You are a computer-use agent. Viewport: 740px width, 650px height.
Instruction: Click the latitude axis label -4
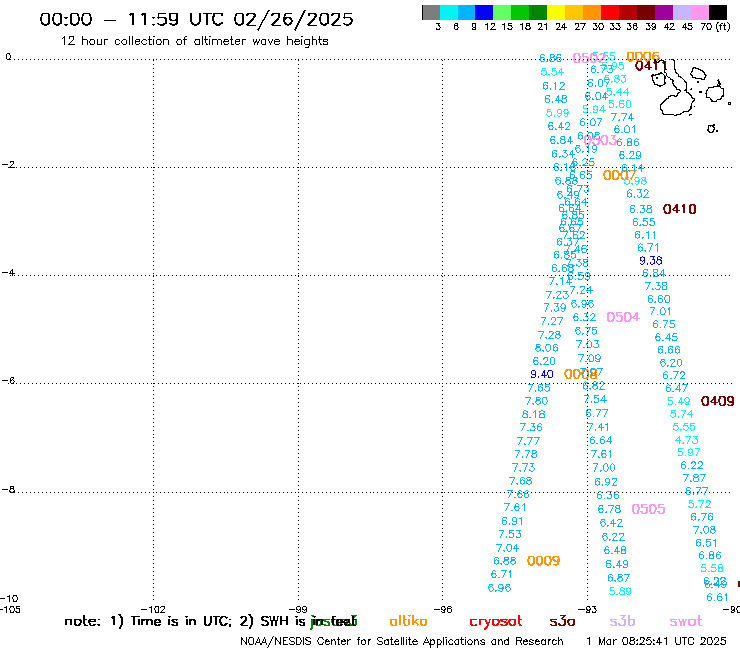click(x=8, y=273)
